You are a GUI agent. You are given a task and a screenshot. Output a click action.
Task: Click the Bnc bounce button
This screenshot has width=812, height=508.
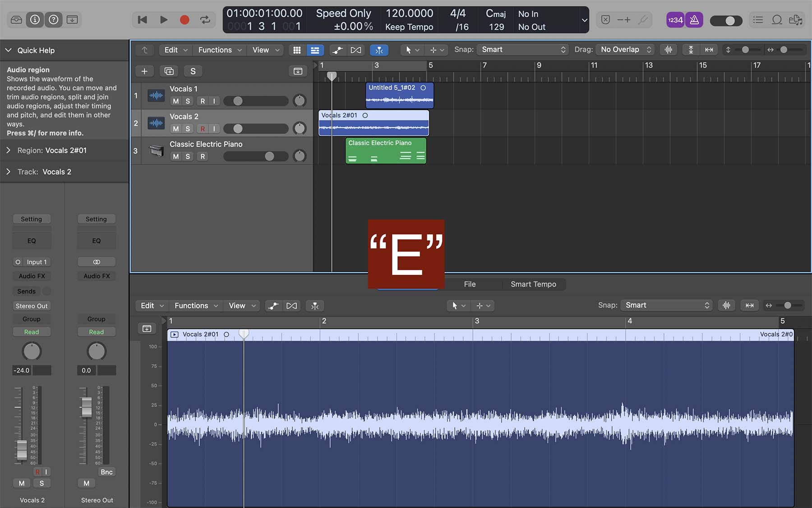coord(106,472)
